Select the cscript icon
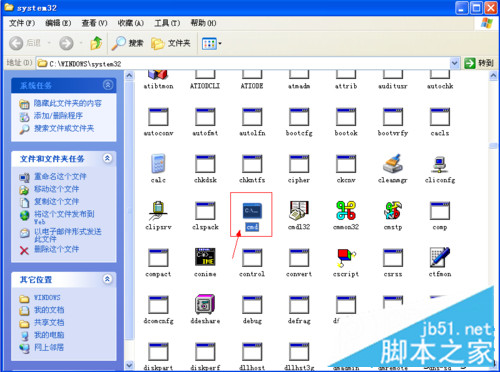This screenshot has width=500, height=372. (x=346, y=257)
